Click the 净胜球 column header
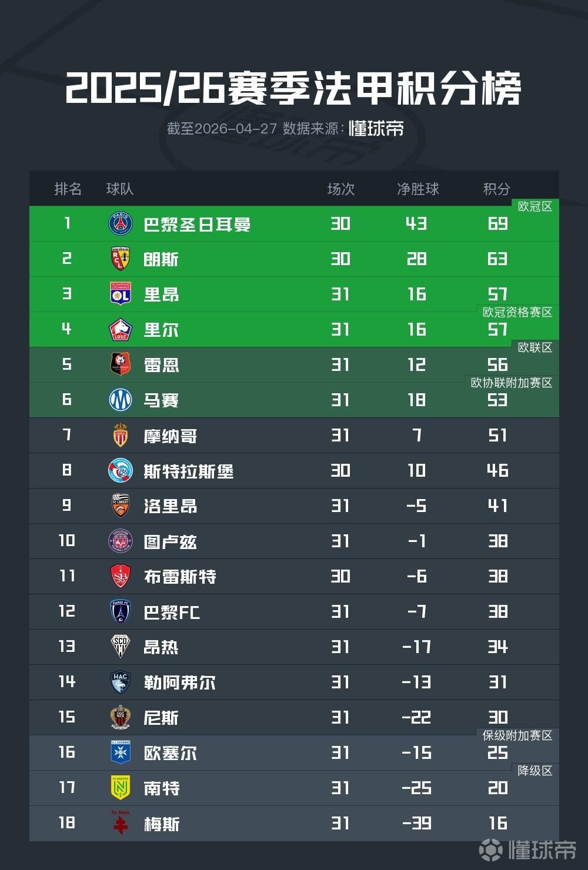Screen dimensions: 588x870 418,189
